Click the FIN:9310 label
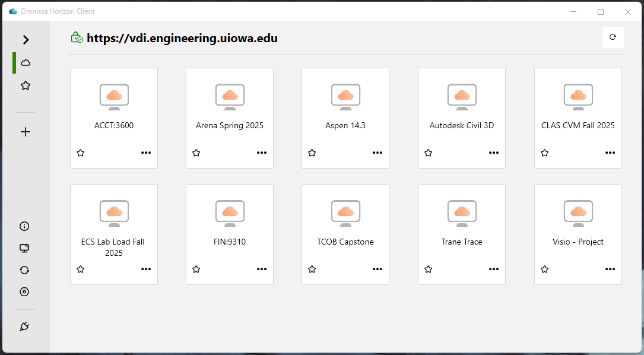 click(230, 242)
